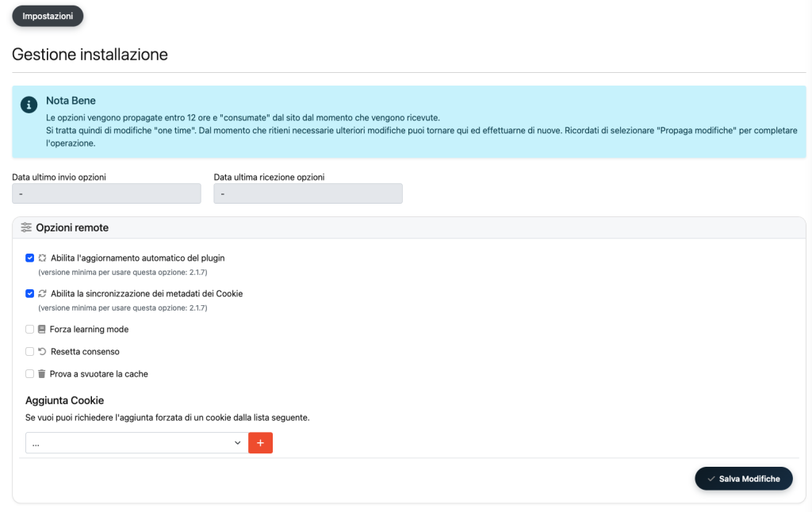
Task: Open the cookie list dropdown
Action: click(135, 443)
